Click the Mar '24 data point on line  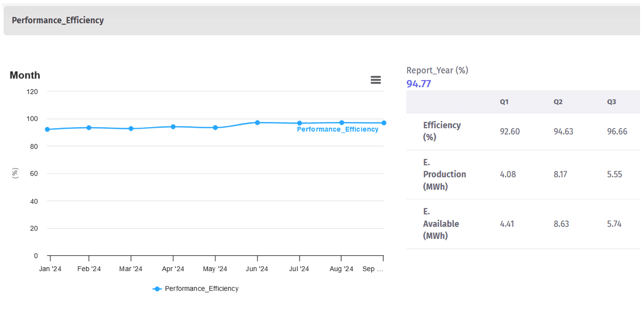[x=131, y=129]
